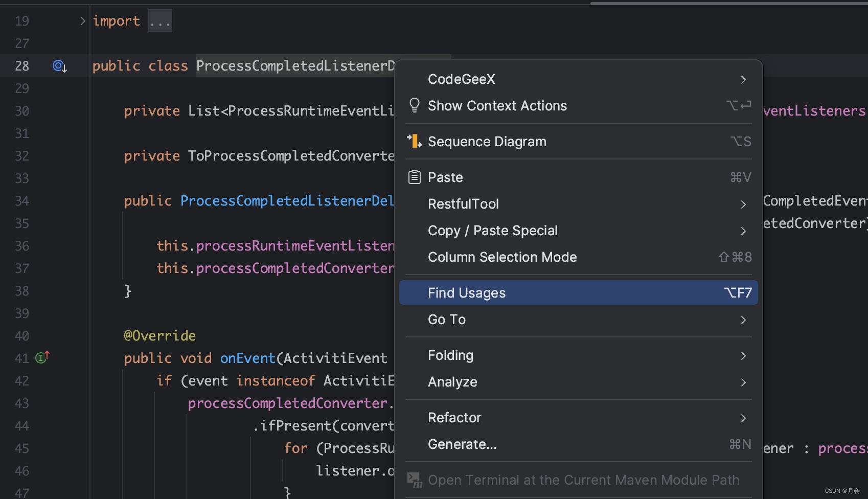Viewport: 868px width, 499px height.
Task: Click the terminal icon for Maven Module Path
Action: click(x=415, y=480)
